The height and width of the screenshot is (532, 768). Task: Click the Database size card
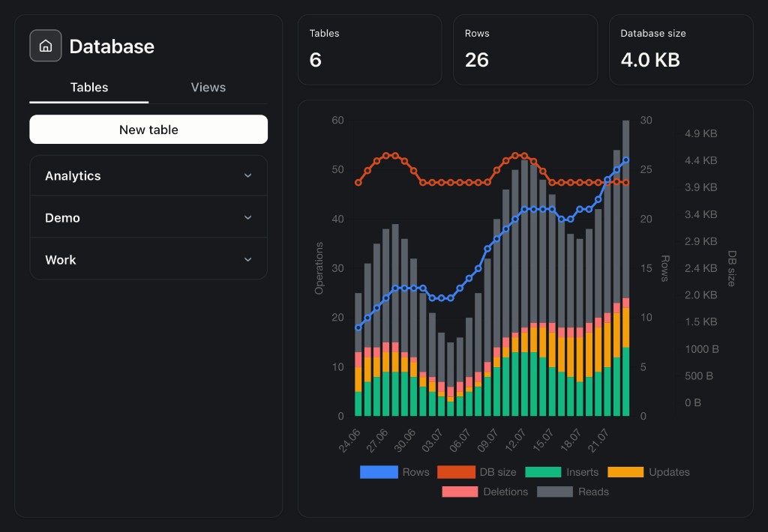681,50
